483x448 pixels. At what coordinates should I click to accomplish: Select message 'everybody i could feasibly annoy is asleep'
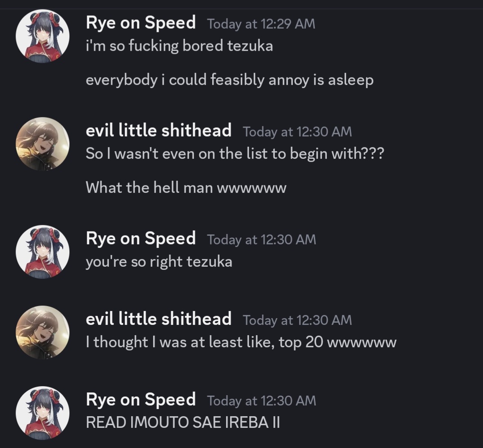(229, 80)
